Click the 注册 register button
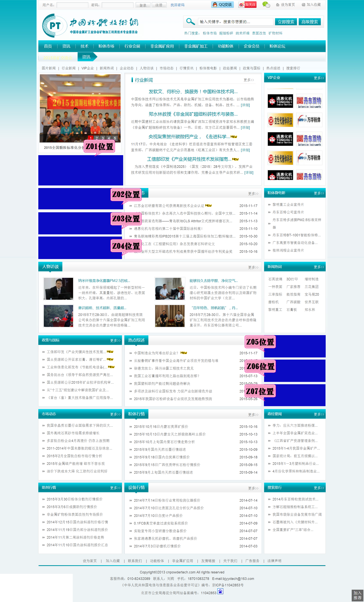 (x=159, y=5)
